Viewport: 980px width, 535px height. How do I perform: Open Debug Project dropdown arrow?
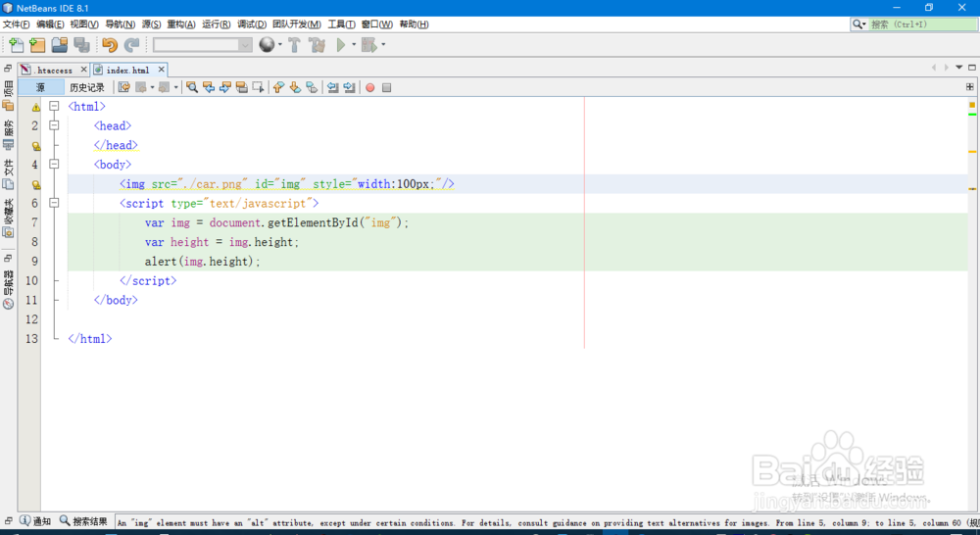(x=383, y=45)
